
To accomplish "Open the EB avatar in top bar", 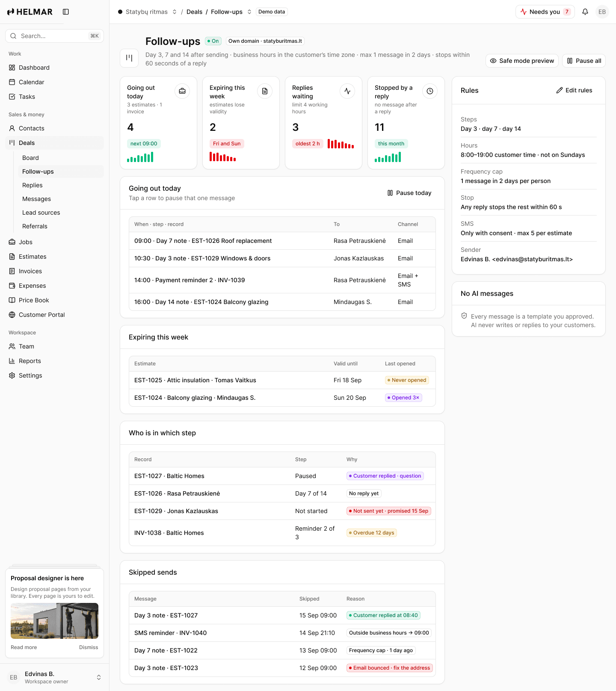I will [x=602, y=12].
